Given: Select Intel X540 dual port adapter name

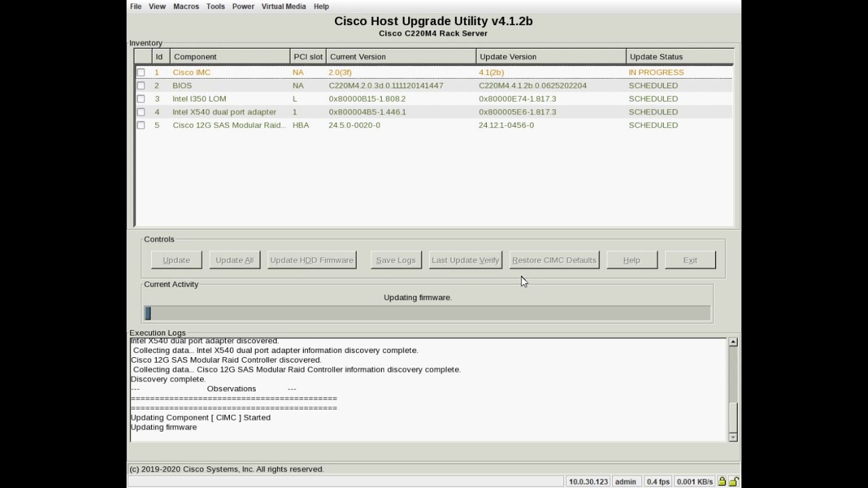Looking at the screenshot, I should 224,112.
